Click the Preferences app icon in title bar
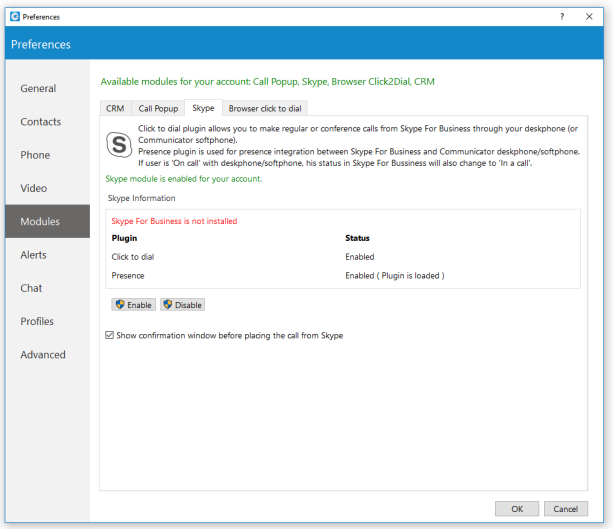The height and width of the screenshot is (529, 613). pos(15,16)
